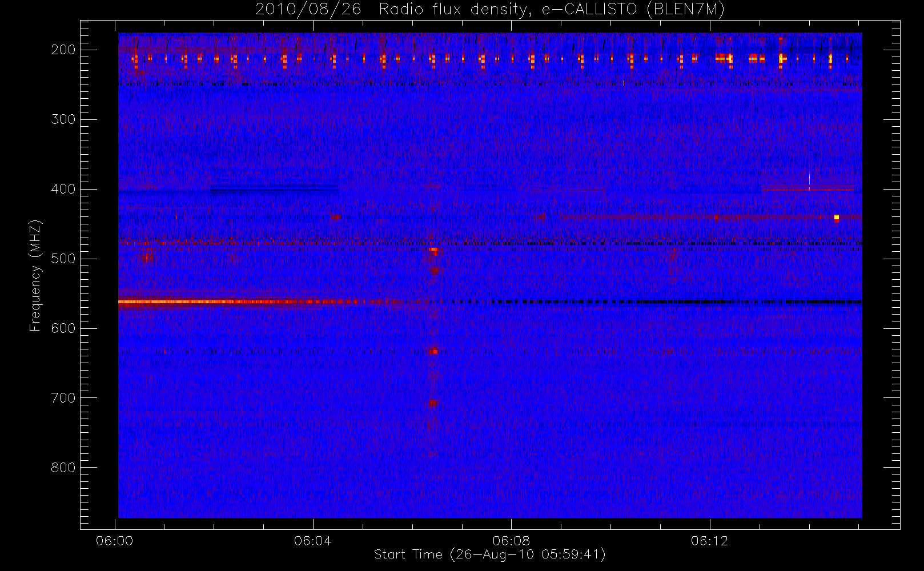Click the 200 frequency tick label
This screenshot has height=571, width=924.
point(63,50)
